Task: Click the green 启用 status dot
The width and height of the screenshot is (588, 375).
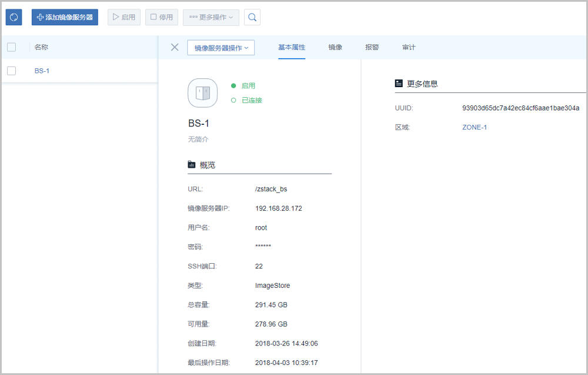Action: point(233,85)
